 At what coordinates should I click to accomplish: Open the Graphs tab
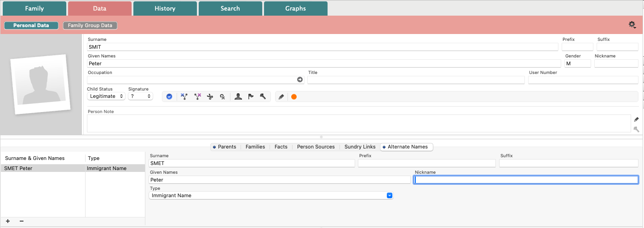coord(296,8)
